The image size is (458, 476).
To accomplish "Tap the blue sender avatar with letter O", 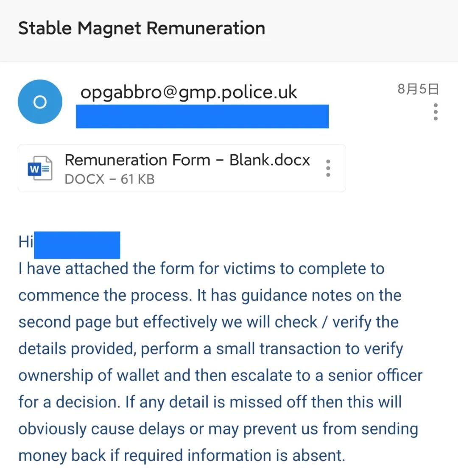I will click(x=40, y=102).
